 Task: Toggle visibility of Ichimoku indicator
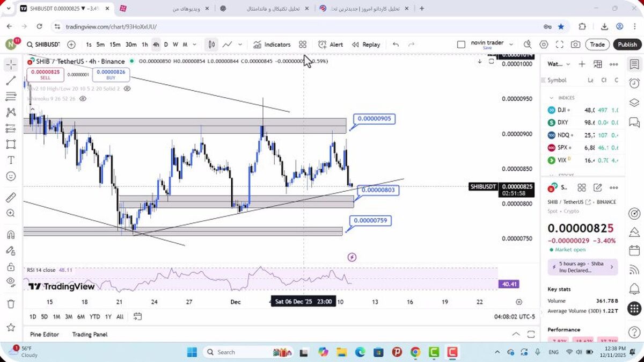tap(83, 99)
